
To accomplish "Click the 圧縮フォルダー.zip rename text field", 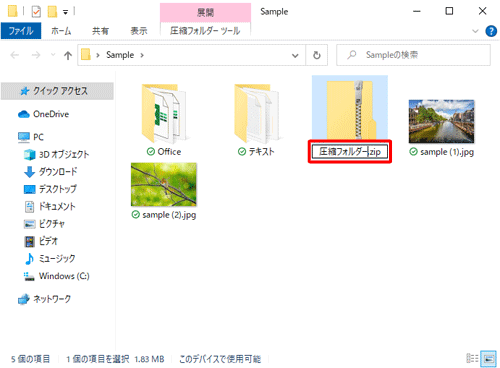I will click(350, 152).
